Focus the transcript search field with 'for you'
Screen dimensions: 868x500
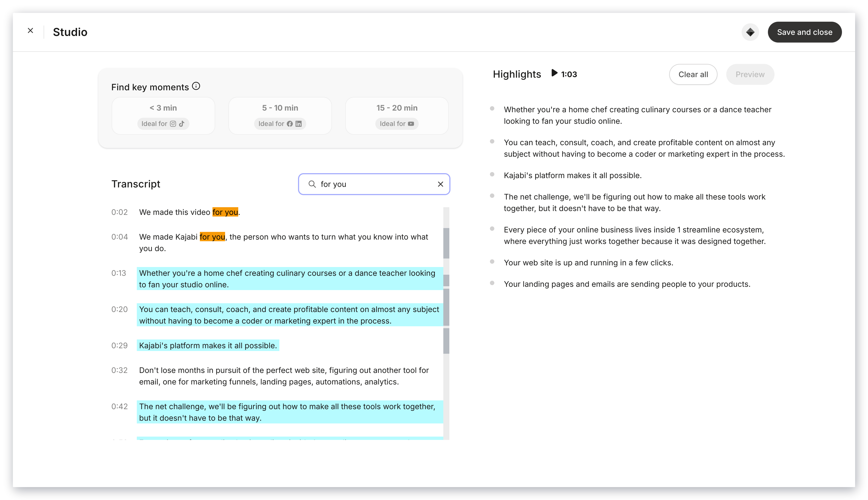(x=374, y=184)
